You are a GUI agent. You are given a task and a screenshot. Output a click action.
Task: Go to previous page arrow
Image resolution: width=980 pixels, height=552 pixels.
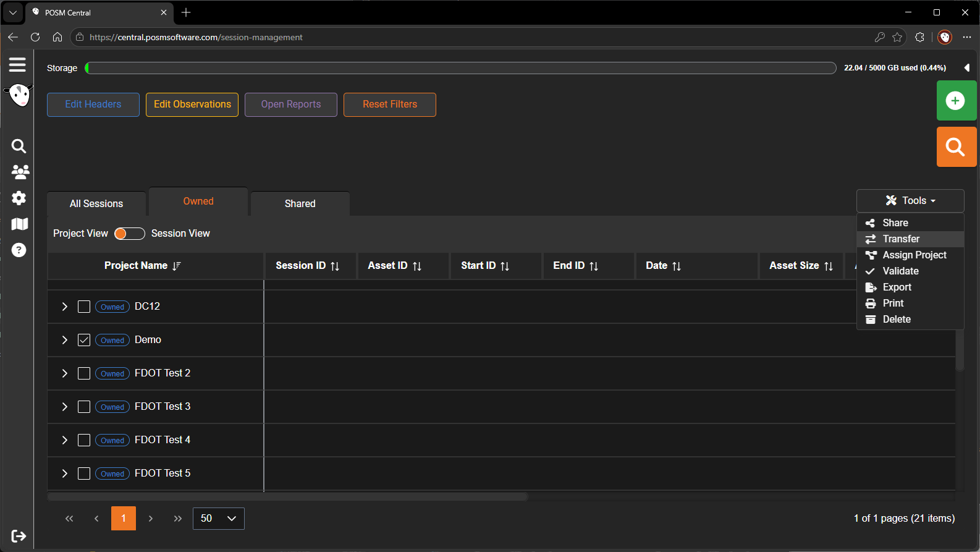click(x=96, y=519)
